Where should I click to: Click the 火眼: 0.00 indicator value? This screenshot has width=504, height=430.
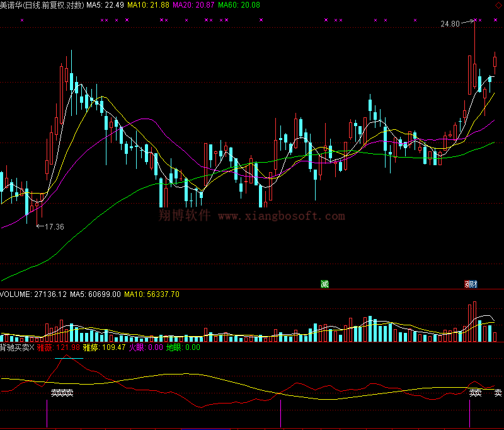(146, 347)
